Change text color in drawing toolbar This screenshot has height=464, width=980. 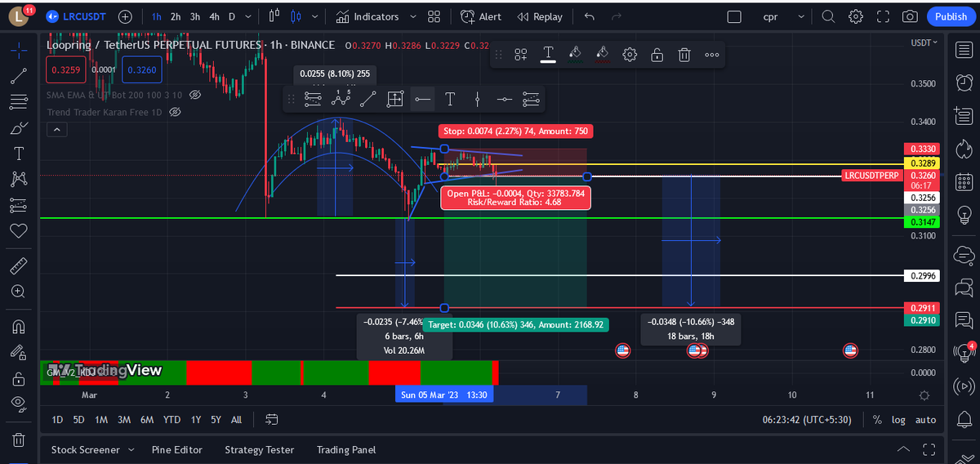coord(548,55)
